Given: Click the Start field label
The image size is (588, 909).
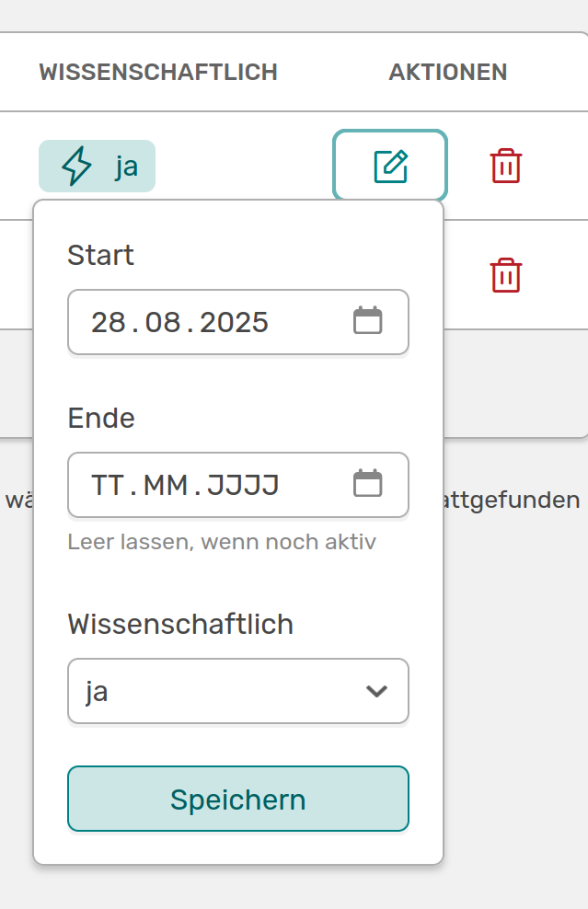Looking at the screenshot, I should click(100, 255).
